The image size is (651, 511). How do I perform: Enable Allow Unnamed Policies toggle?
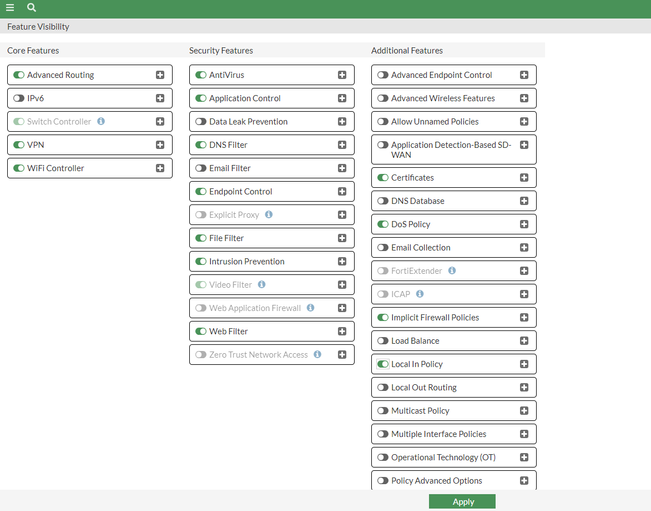pos(383,121)
